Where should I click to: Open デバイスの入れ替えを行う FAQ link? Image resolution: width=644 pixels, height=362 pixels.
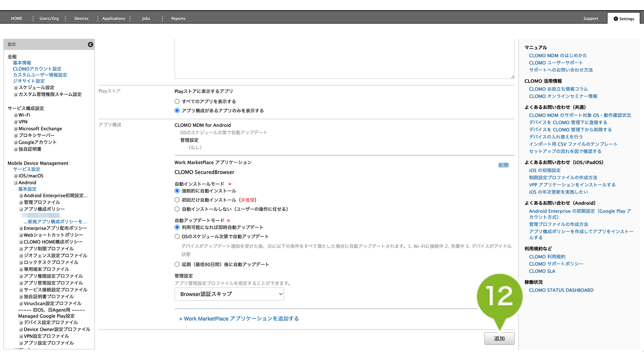coord(556,137)
